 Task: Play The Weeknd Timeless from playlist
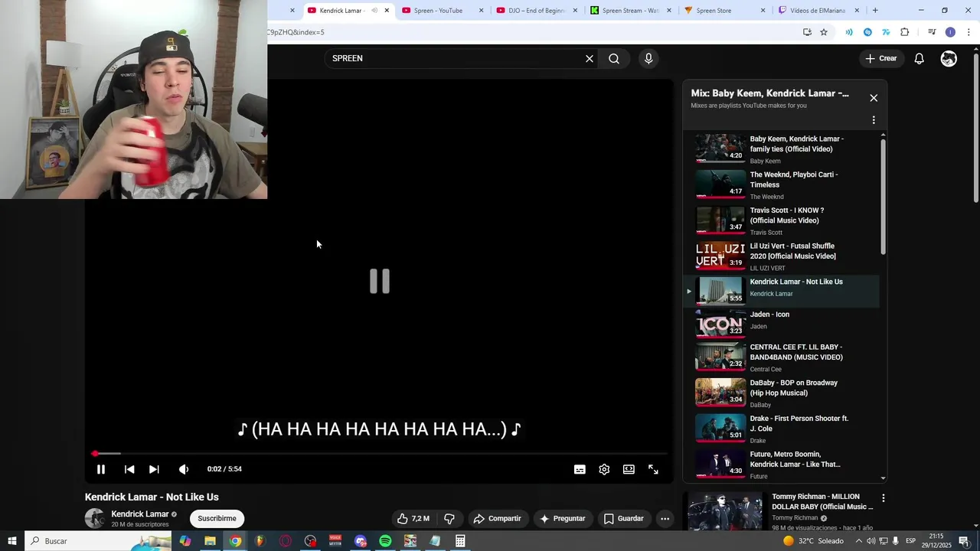tap(781, 185)
